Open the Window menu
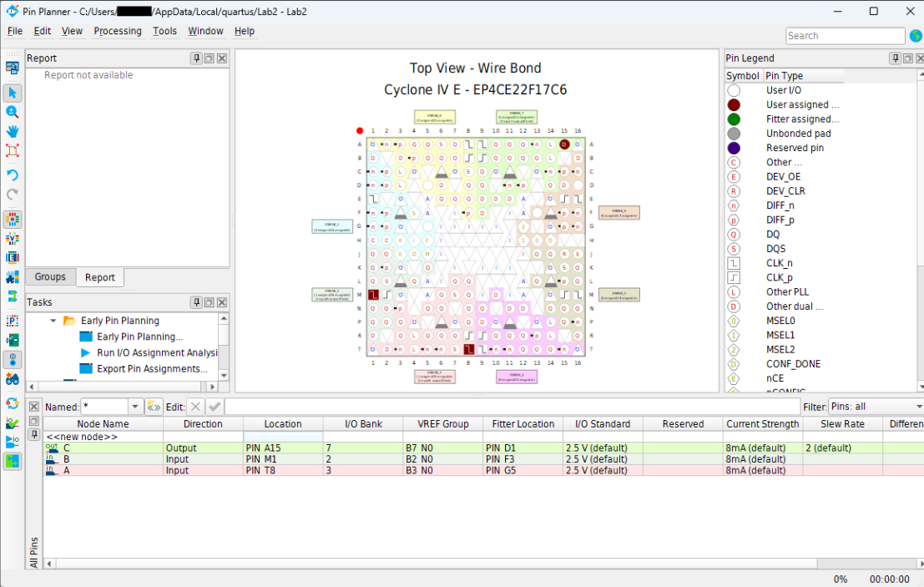 tap(205, 31)
